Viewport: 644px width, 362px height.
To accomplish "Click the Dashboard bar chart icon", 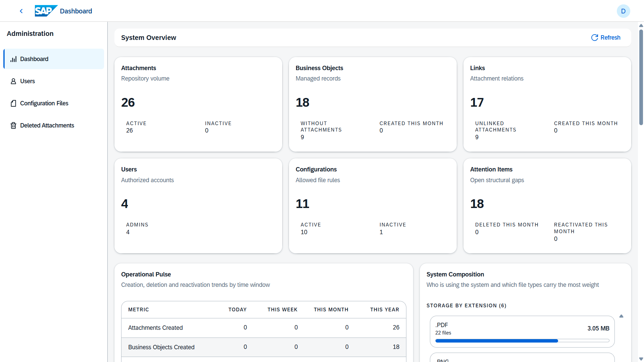I will 13,59.
